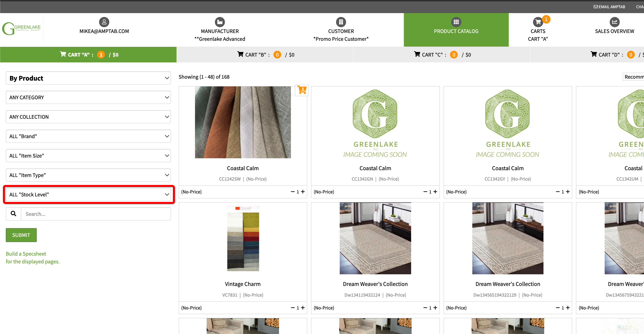Open the Carts shopping cart icon
Viewport: 644px width, 334px height.
pos(537,22)
